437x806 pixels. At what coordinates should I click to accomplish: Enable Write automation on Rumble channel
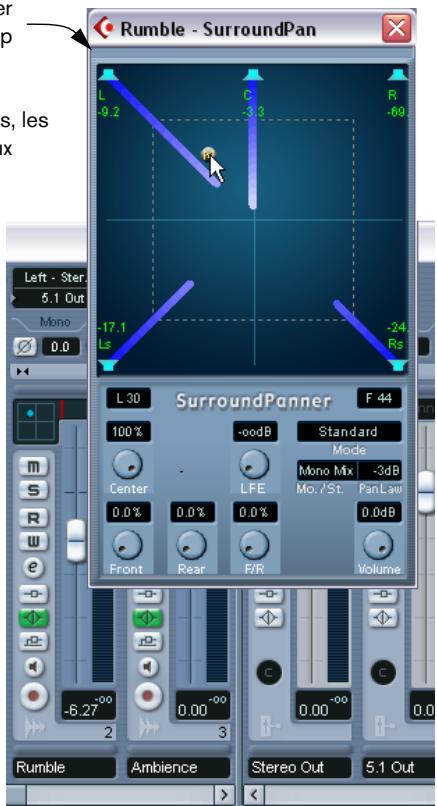33,541
